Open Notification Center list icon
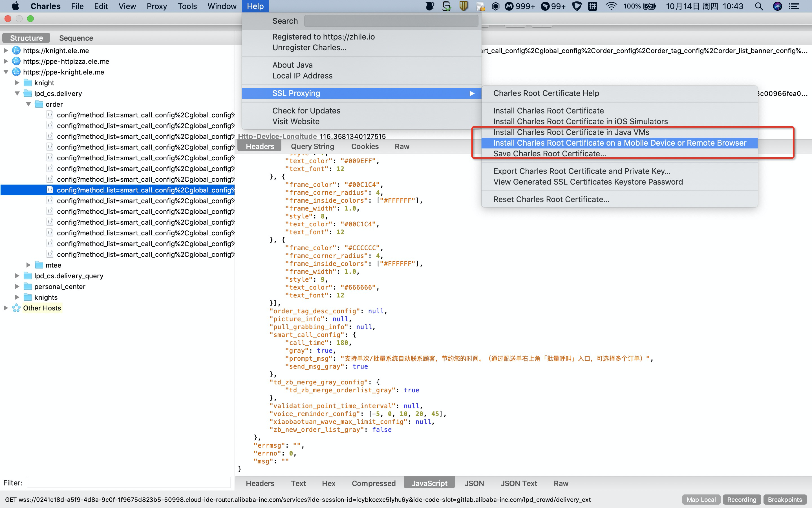The height and width of the screenshot is (508, 812). (x=794, y=6)
